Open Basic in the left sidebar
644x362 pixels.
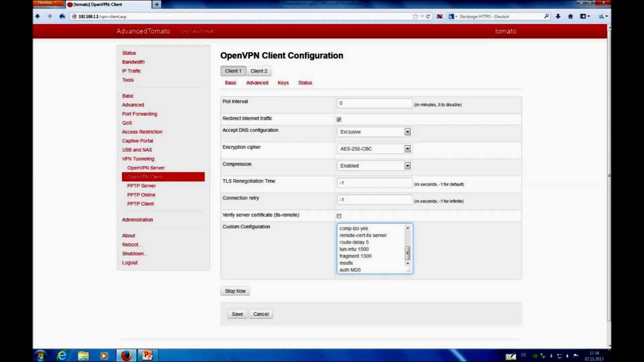point(128,96)
